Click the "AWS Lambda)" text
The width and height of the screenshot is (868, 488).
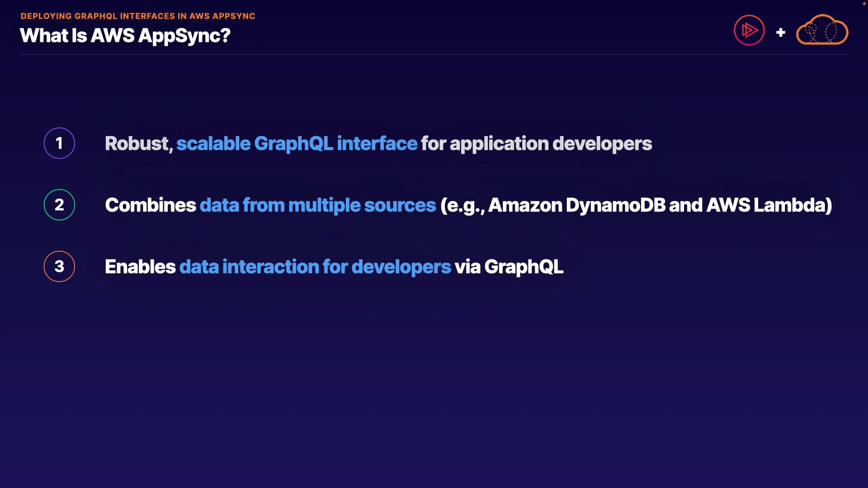[769, 205]
